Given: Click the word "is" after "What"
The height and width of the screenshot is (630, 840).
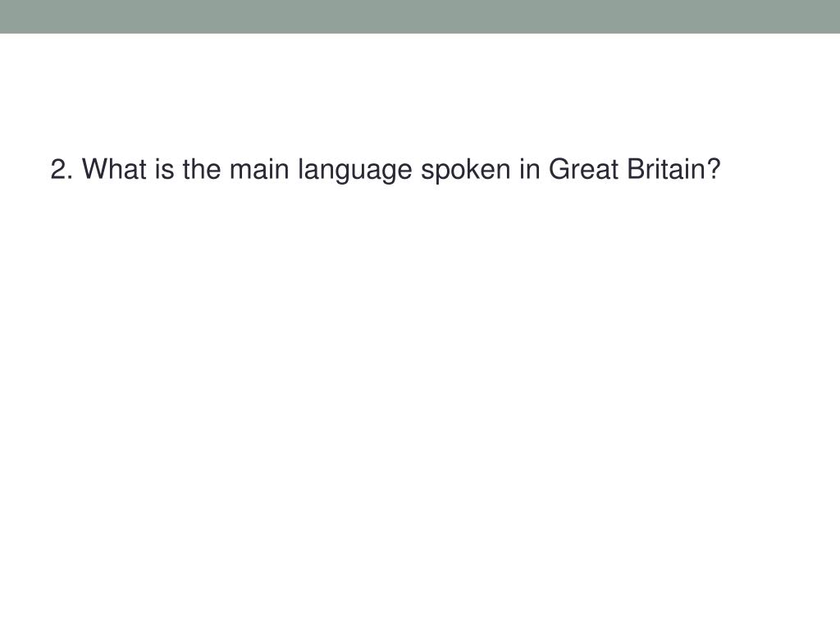Looking at the screenshot, I should click(164, 169).
